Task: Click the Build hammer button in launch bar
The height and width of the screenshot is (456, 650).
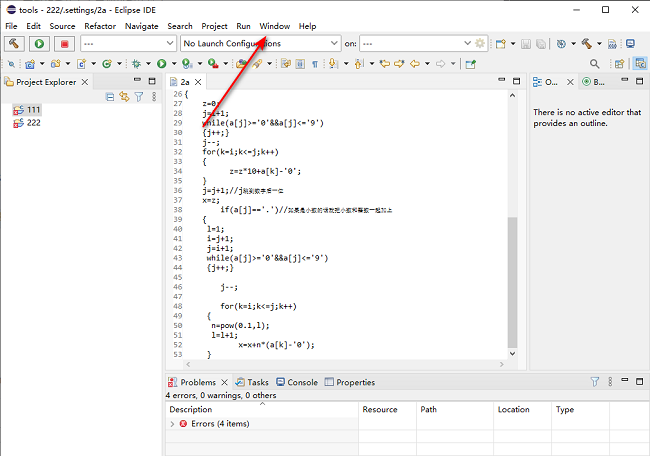Action: pos(15,44)
